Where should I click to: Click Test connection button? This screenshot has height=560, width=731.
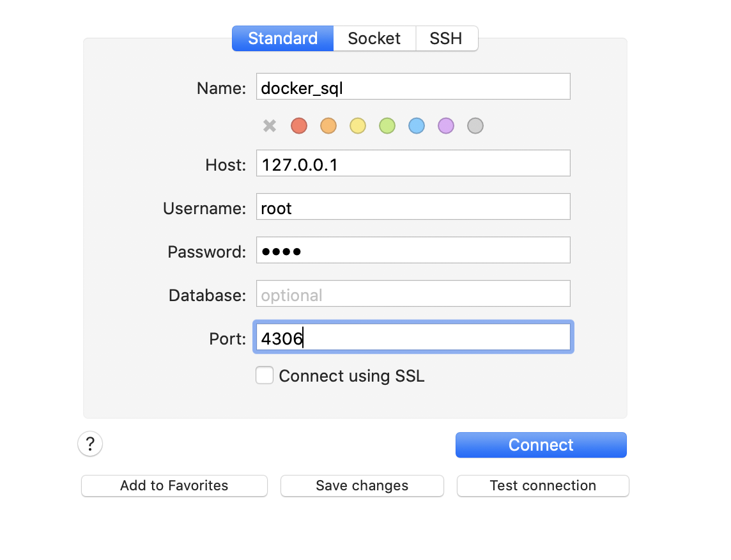click(x=542, y=486)
